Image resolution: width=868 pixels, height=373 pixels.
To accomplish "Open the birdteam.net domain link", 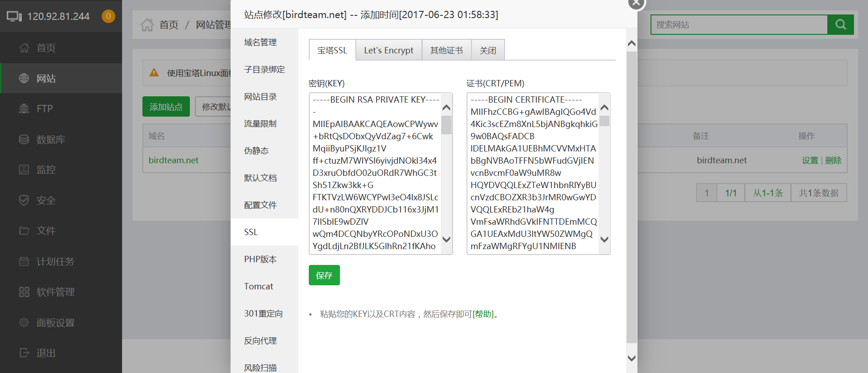I will [x=174, y=160].
